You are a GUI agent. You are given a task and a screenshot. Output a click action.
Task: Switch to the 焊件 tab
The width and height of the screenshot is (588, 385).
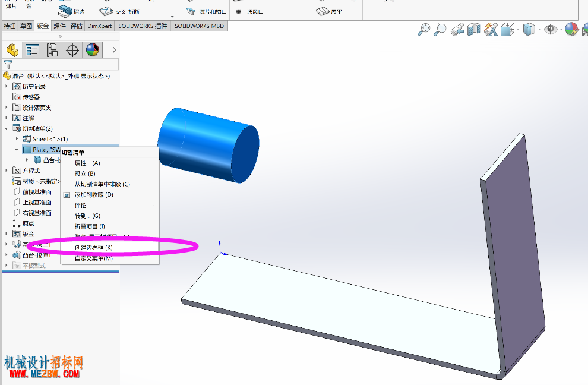click(x=59, y=26)
